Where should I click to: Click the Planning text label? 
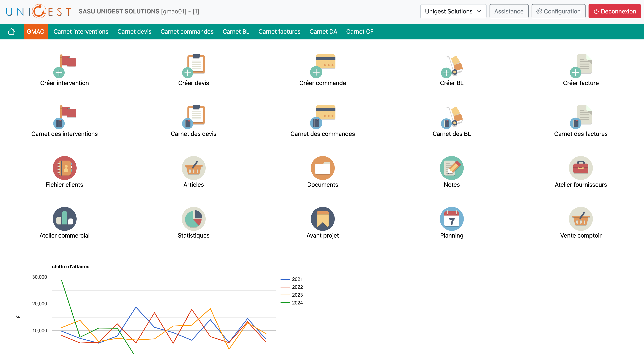(452, 236)
